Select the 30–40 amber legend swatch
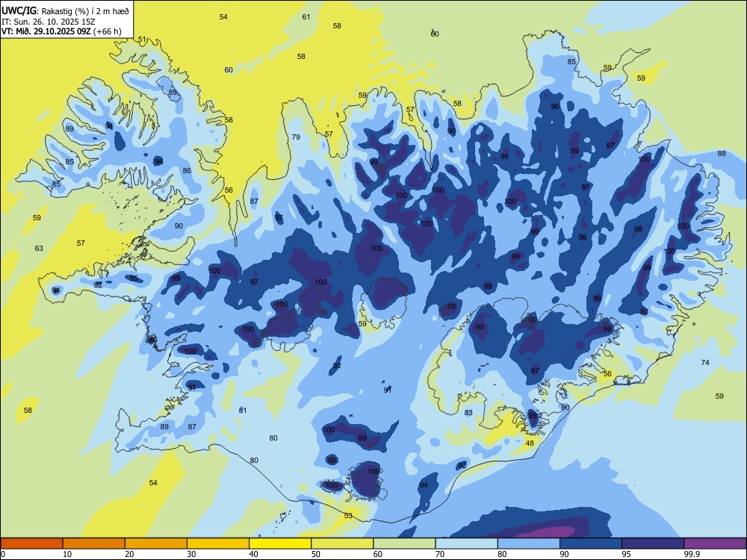 point(218,544)
